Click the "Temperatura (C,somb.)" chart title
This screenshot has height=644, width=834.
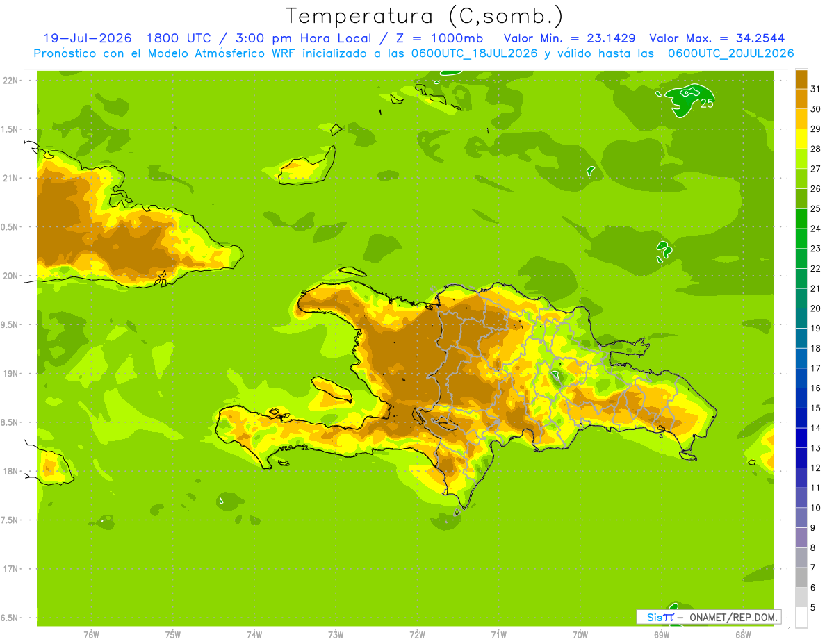(x=424, y=16)
